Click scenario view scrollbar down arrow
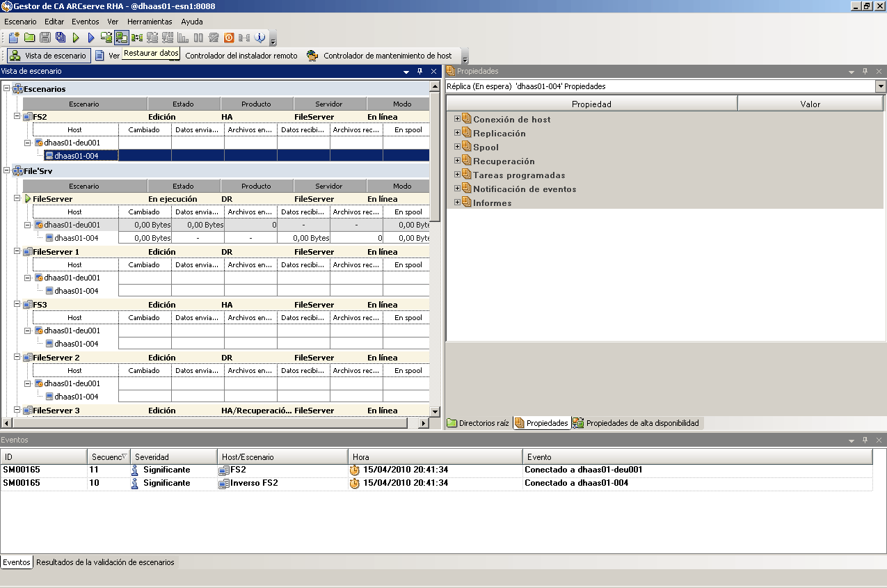This screenshot has height=588, width=887. point(435,411)
